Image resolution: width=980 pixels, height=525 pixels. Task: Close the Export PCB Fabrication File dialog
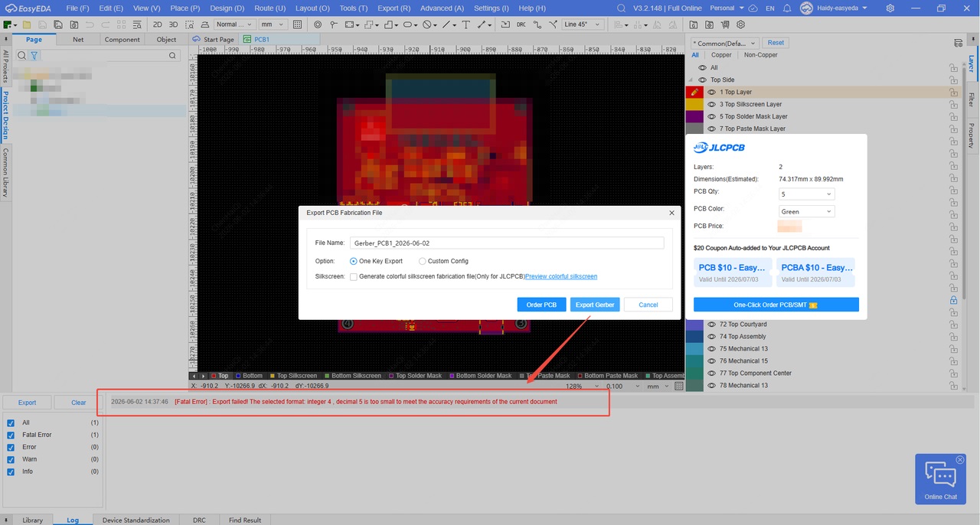671,213
